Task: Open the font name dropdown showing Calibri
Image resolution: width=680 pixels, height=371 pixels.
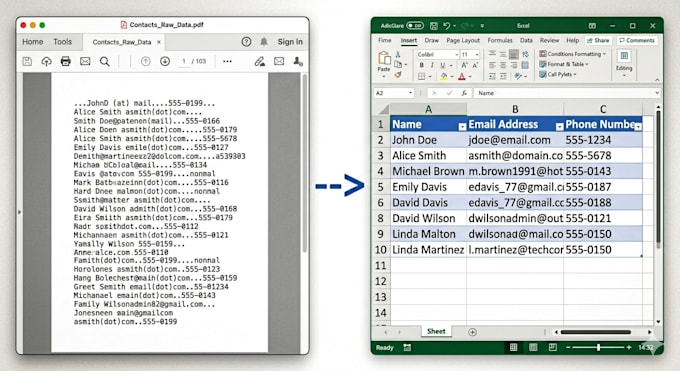Action: (457, 54)
